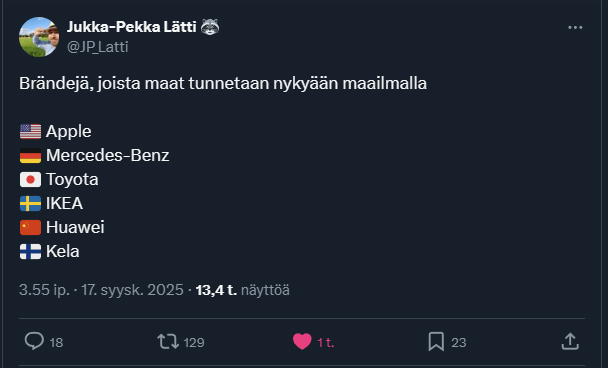Click the Jukka-Pekka Lätti display name
Image resolution: width=608 pixels, height=368 pixels.
point(131,27)
